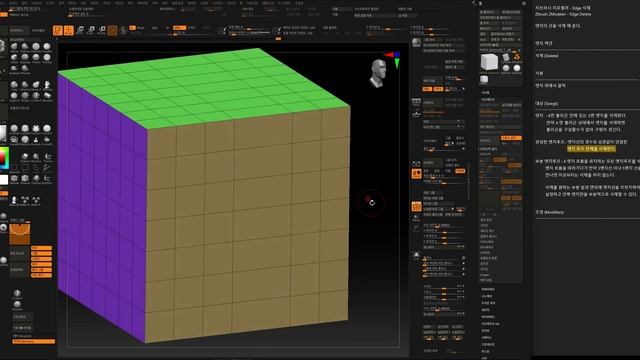The width and height of the screenshot is (640, 360).
Task: Click the head-shaped camera view indicator
Action: pos(378,73)
